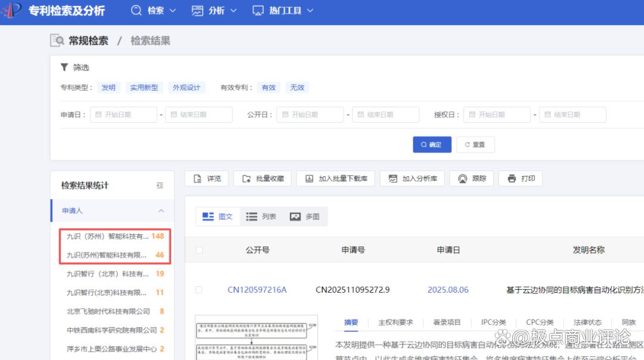Expand the 检索 dropdown chevron
Viewport: 644px width, 360px height.
point(172,11)
